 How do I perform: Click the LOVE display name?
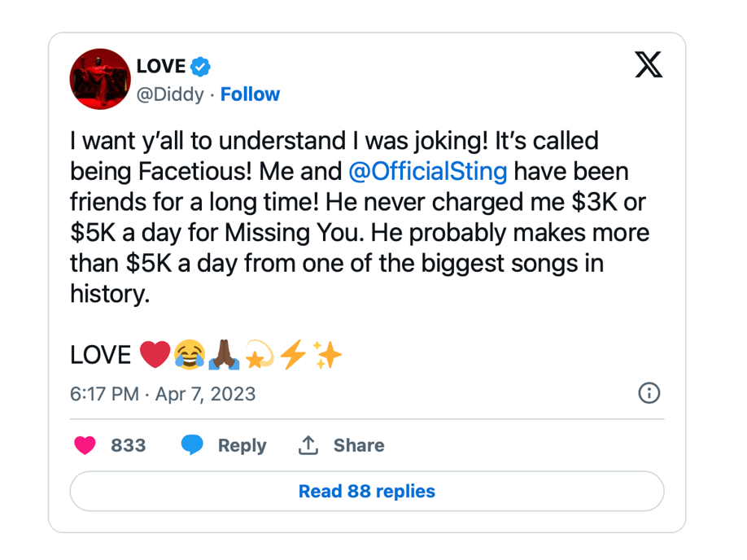coord(161,66)
